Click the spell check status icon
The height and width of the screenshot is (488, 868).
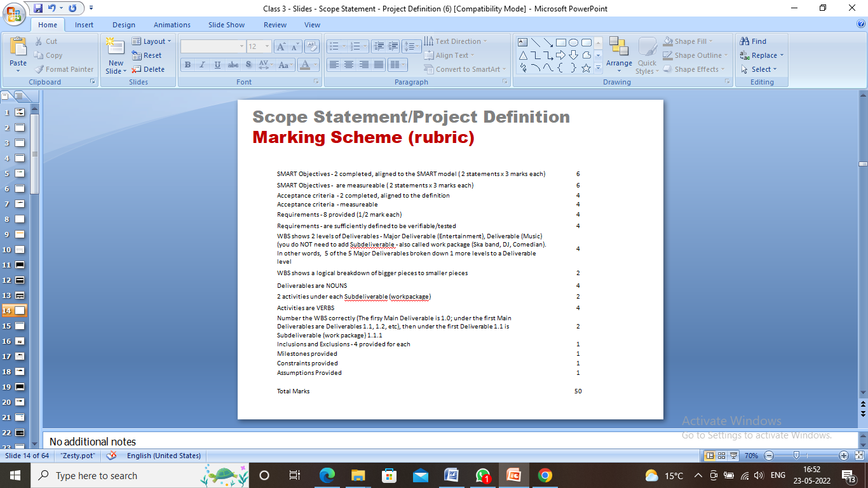[112, 456]
